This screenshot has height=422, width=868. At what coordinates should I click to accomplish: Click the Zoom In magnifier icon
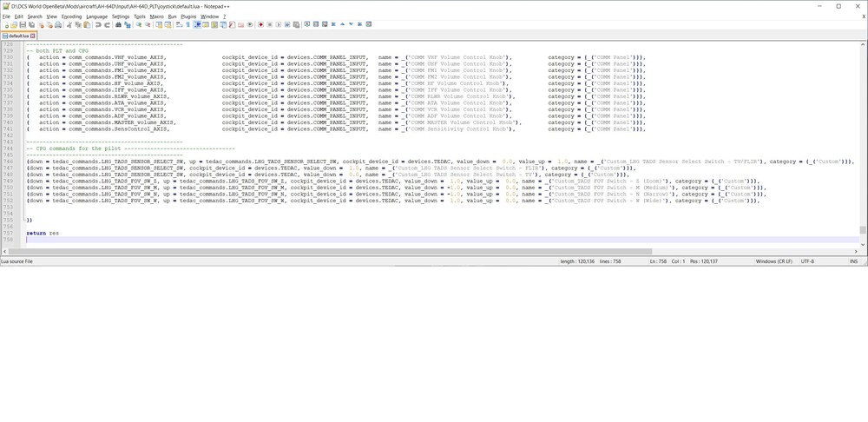click(138, 24)
